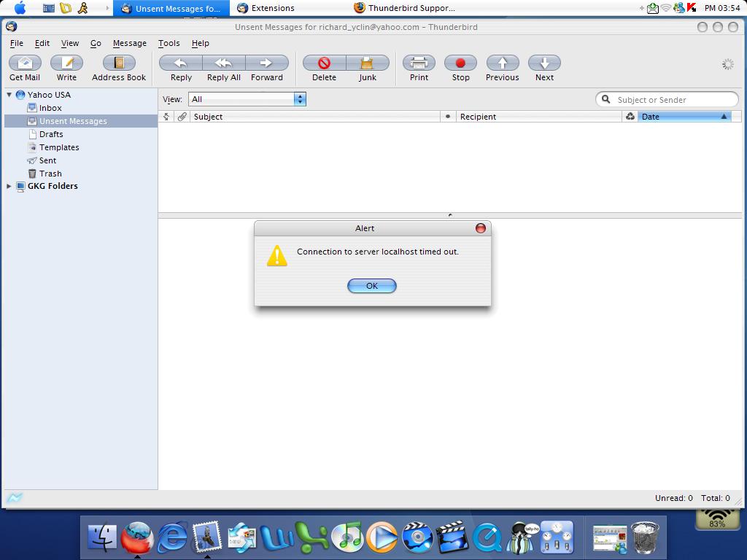Sort by the Recipient column
This screenshot has height=560, width=747.
[x=539, y=117]
